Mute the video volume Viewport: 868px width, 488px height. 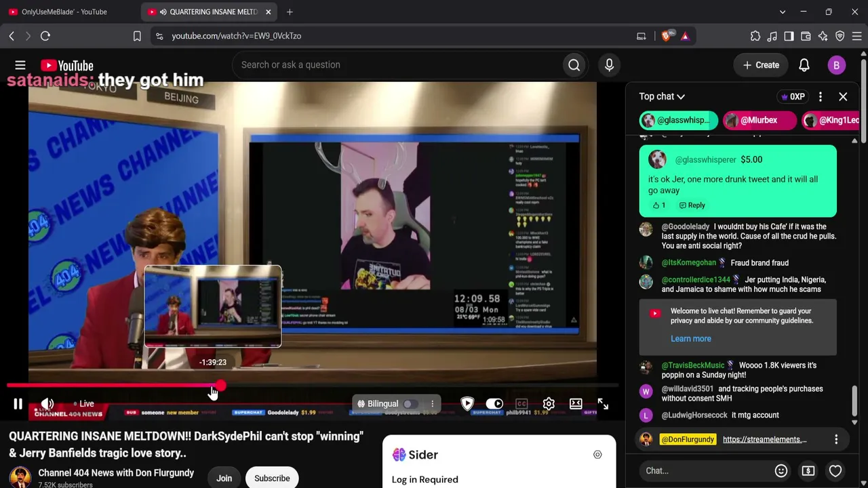[47, 404]
